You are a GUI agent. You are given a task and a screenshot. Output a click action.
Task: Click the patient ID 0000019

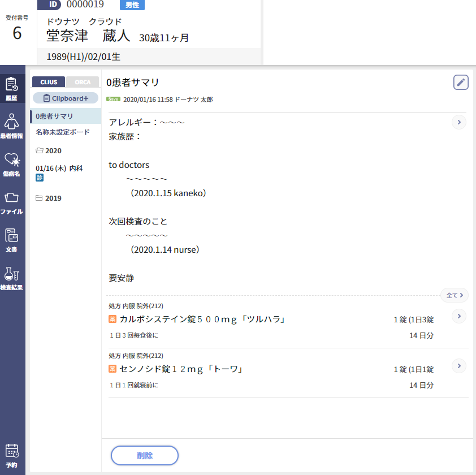85,5
